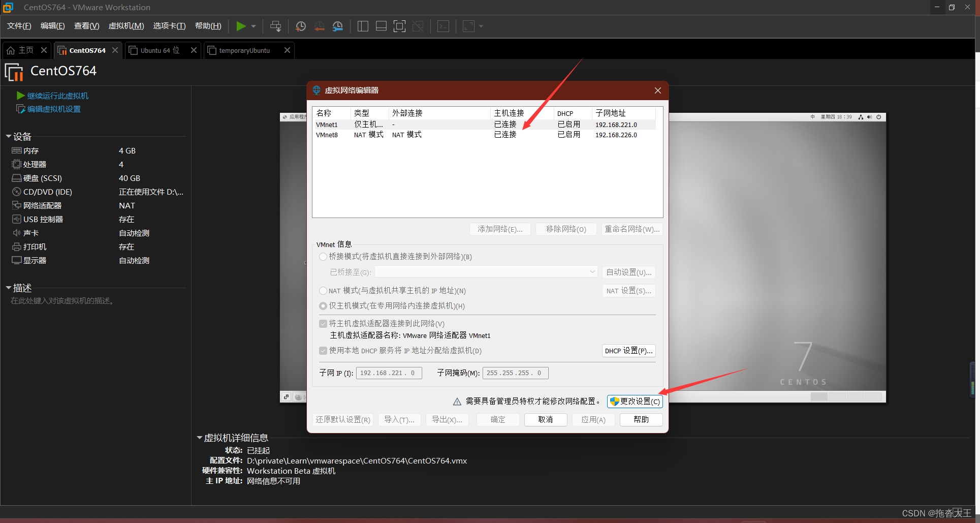Image resolution: width=980 pixels, height=523 pixels.
Task: Click 继续运行此虚拟机 link
Action: (x=57, y=96)
